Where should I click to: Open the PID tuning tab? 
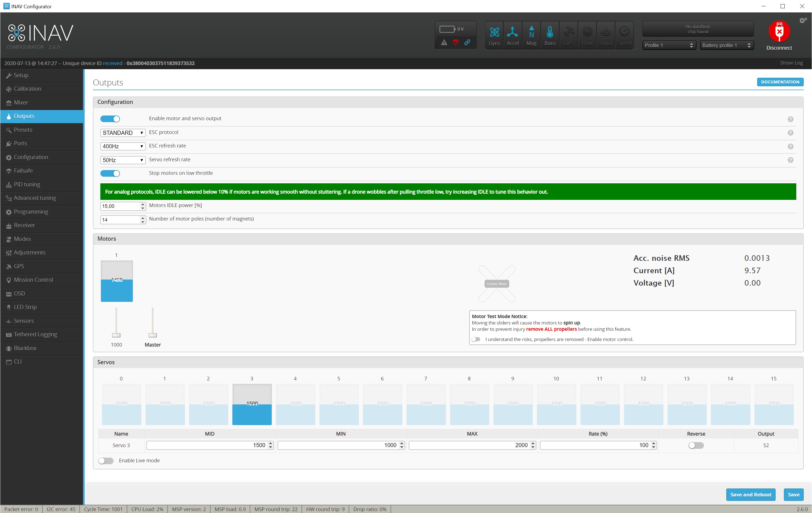(x=27, y=184)
